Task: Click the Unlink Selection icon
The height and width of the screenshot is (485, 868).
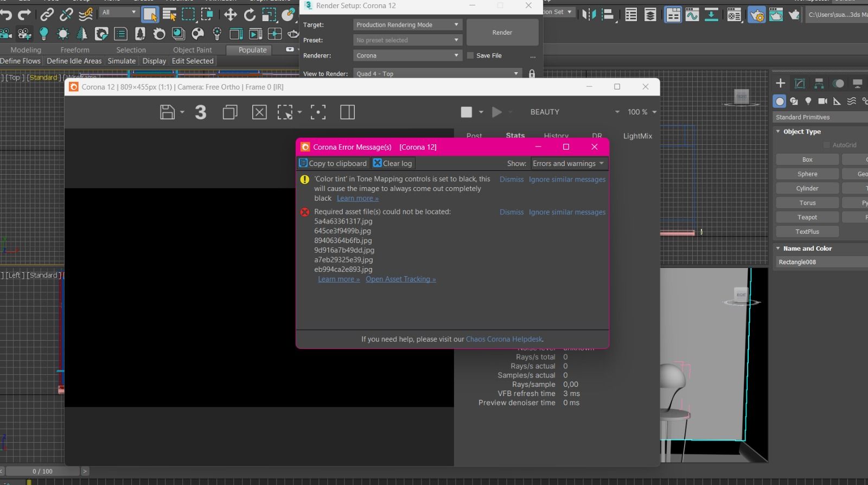Action: [66, 15]
